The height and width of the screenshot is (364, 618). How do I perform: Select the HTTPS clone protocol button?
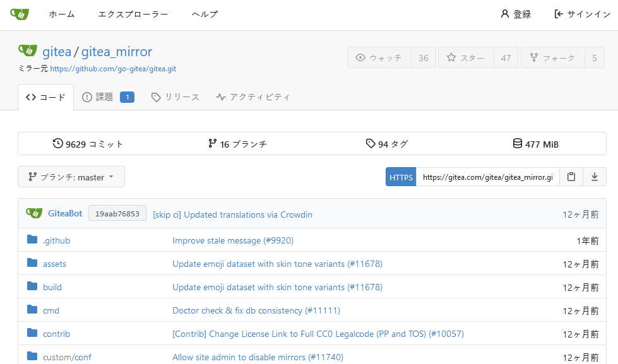(401, 177)
